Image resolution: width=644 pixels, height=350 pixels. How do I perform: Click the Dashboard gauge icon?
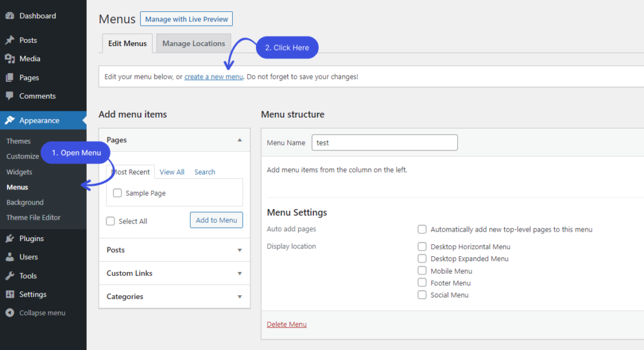click(10, 16)
